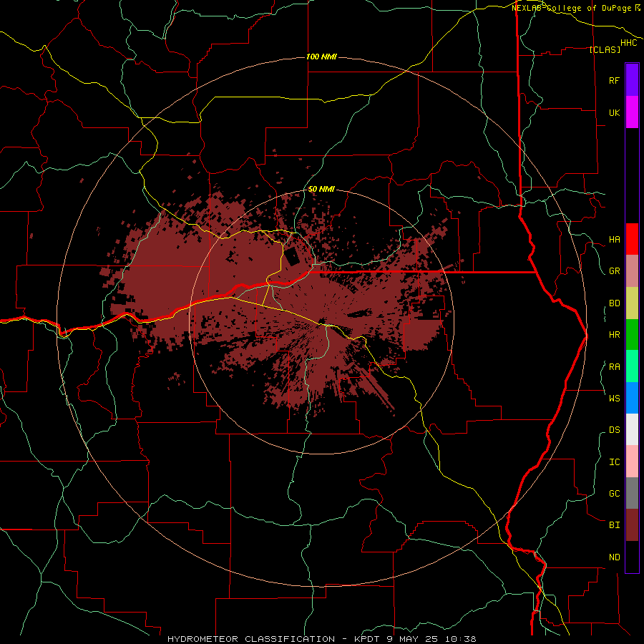
Task: Click the IC legend label
Action: pos(614,462)
